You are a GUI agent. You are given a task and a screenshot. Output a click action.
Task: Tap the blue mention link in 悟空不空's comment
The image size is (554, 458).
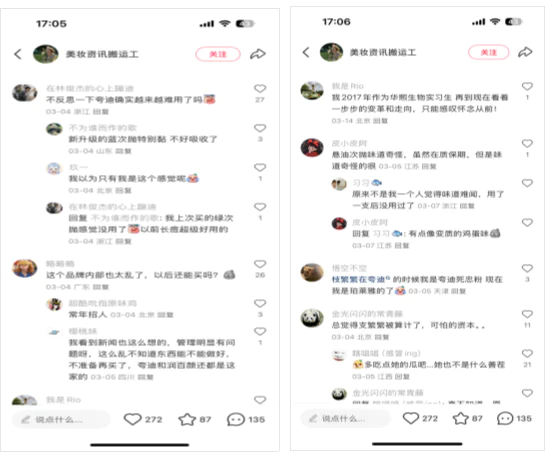click(360, 280)
